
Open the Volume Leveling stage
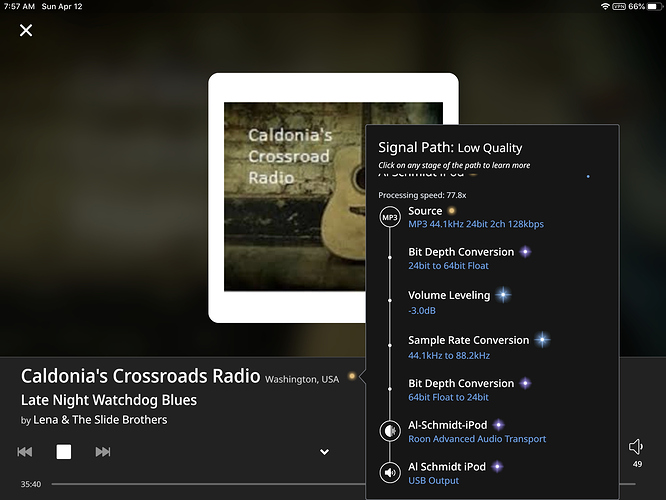coord(449,295)
